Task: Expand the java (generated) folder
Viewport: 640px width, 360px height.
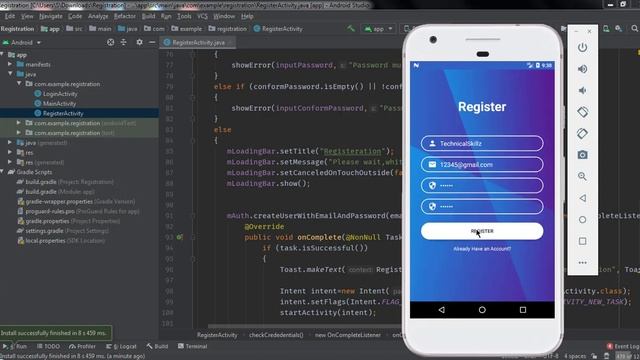Action: [10, 142]
